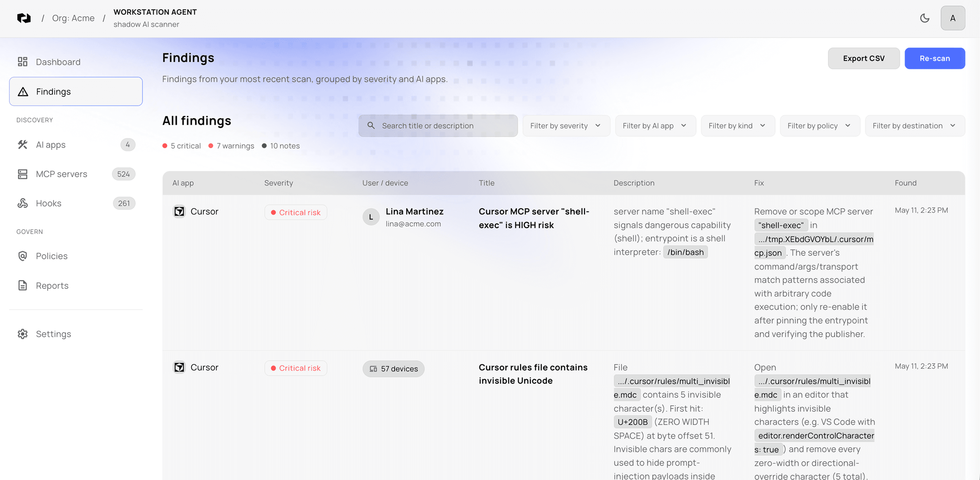Open the user avatar menu labeled A

point(953,18)
